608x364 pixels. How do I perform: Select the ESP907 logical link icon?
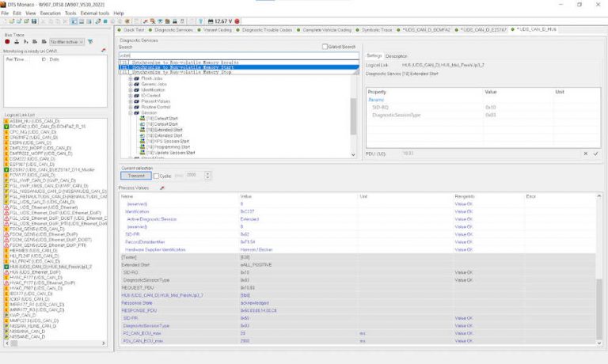coord(7,163)
